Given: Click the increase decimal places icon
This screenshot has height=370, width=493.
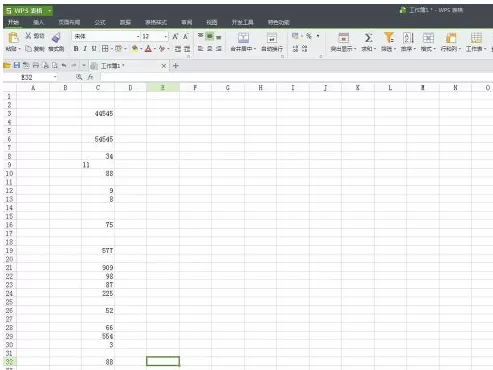Looking at the screenshot, I should [295, 49].
